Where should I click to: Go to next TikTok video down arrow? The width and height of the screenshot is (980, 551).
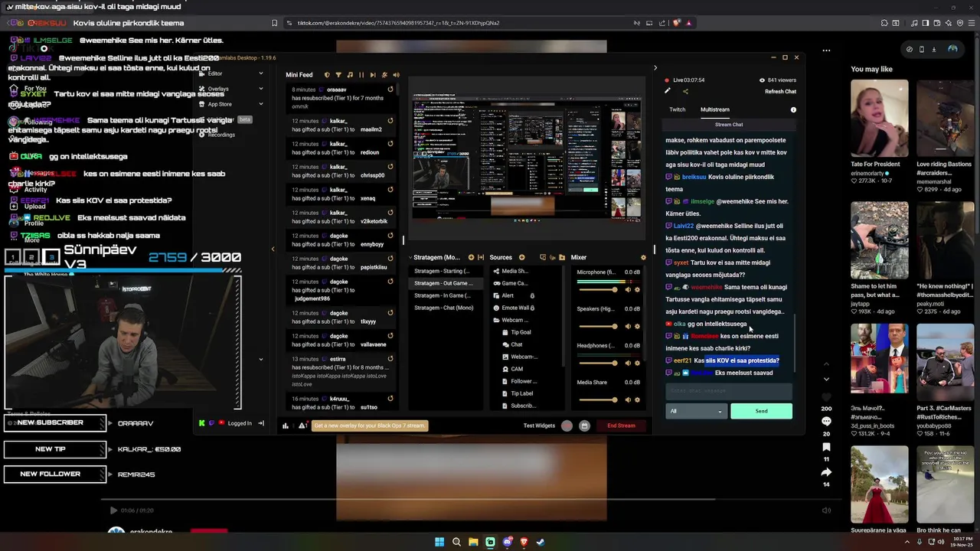tap(826, 379)
